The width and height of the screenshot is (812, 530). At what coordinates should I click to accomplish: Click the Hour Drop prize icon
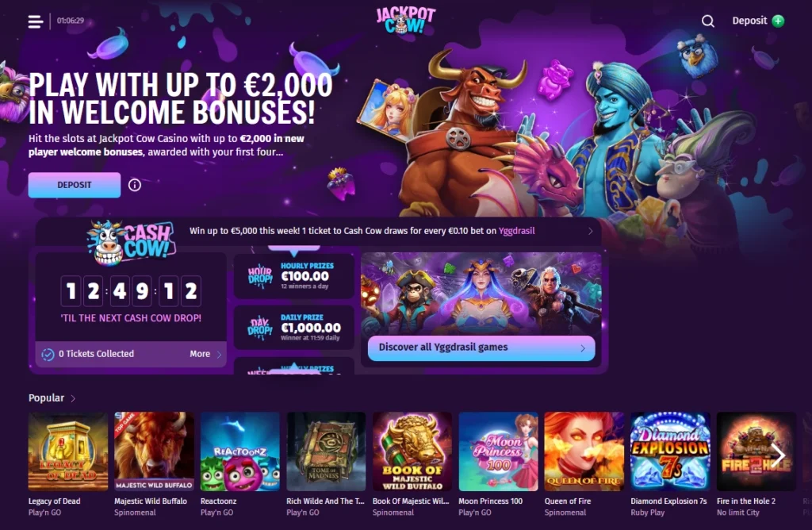pos(260,277)
